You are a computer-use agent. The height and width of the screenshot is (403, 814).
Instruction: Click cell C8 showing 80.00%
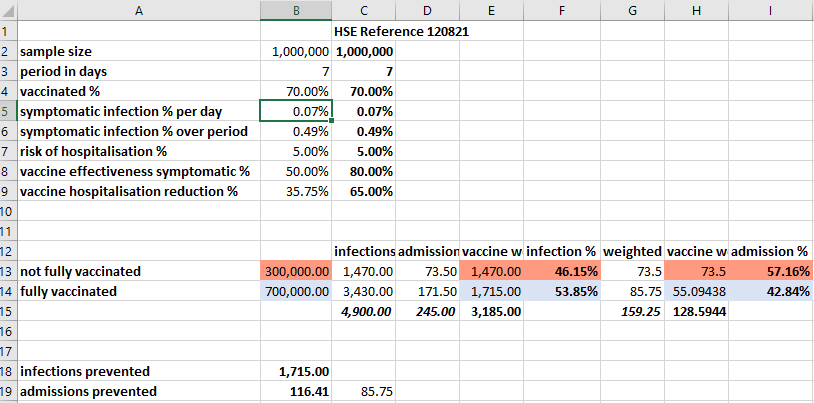click(363, 171)
